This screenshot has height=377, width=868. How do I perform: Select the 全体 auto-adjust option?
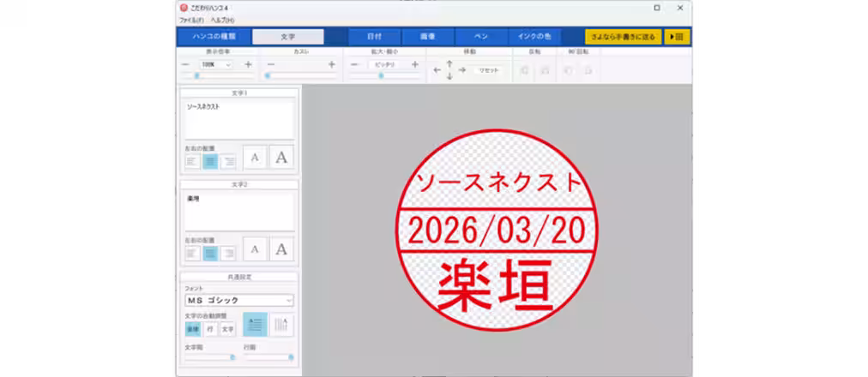pyautogui.click(x=192, y=329)
